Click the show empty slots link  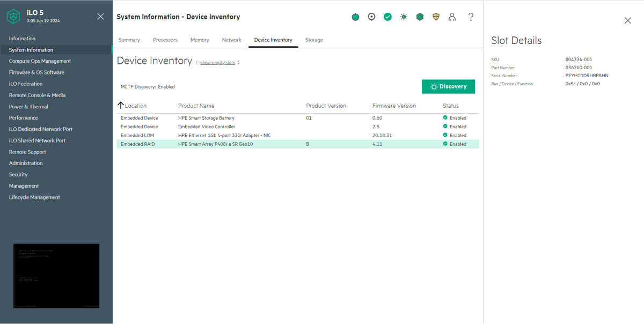(217, 63)
